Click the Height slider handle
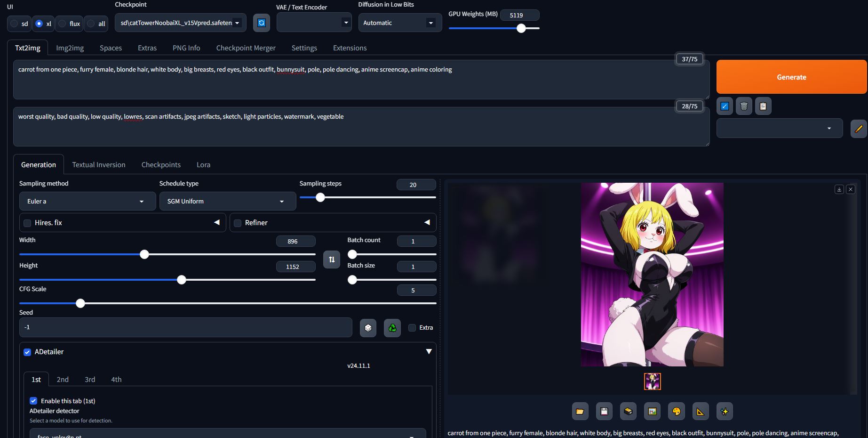Viewport: 868px width, 438px height. [x=182, y=280]
